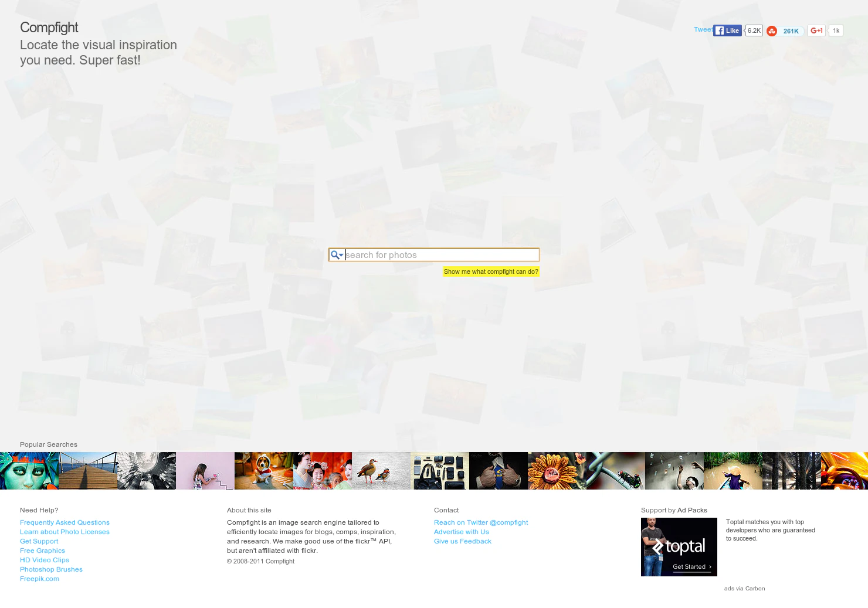The image size is (868, 608).
Task: Open the dark forest trees thumbnail
Action: [x=792, y=471]
